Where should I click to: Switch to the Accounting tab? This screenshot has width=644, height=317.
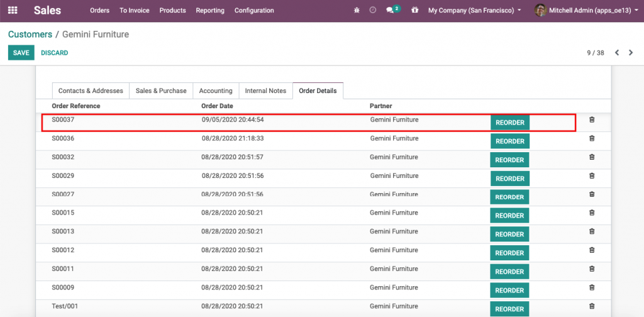tap(216, 91)
